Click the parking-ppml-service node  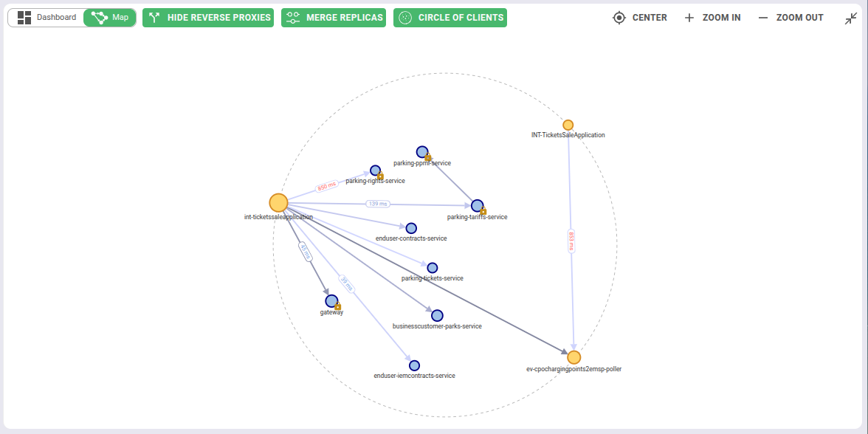(422, 152)
